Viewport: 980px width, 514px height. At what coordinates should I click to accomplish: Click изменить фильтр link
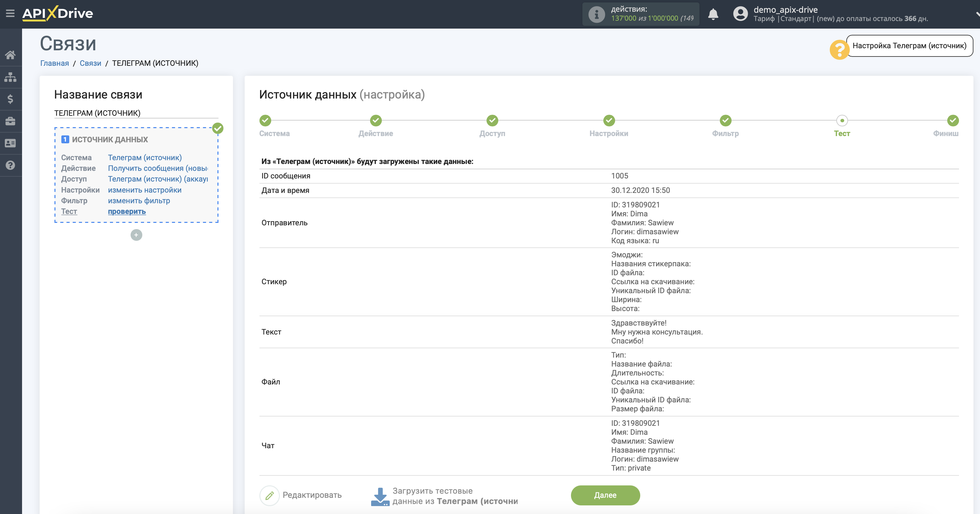[x=139, y=201]
